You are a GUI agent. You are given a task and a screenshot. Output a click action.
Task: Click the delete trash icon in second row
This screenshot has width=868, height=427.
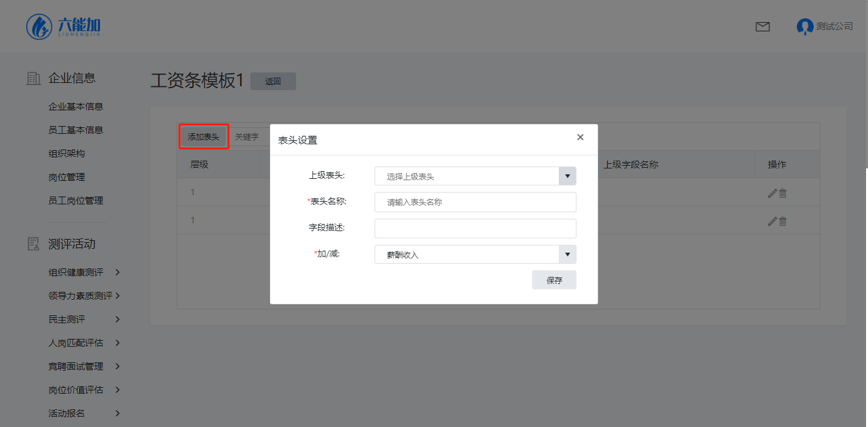tap(783, 221)
